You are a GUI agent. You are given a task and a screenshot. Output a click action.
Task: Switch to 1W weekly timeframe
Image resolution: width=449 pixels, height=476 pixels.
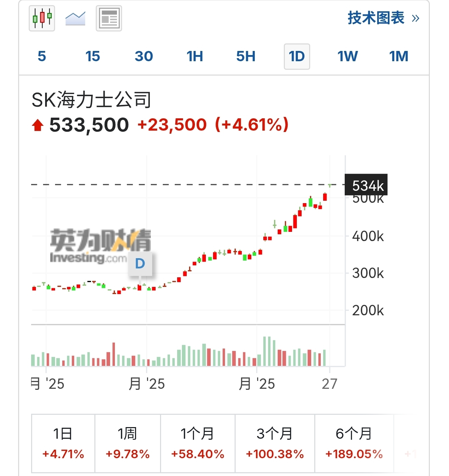tap(347, 56)
